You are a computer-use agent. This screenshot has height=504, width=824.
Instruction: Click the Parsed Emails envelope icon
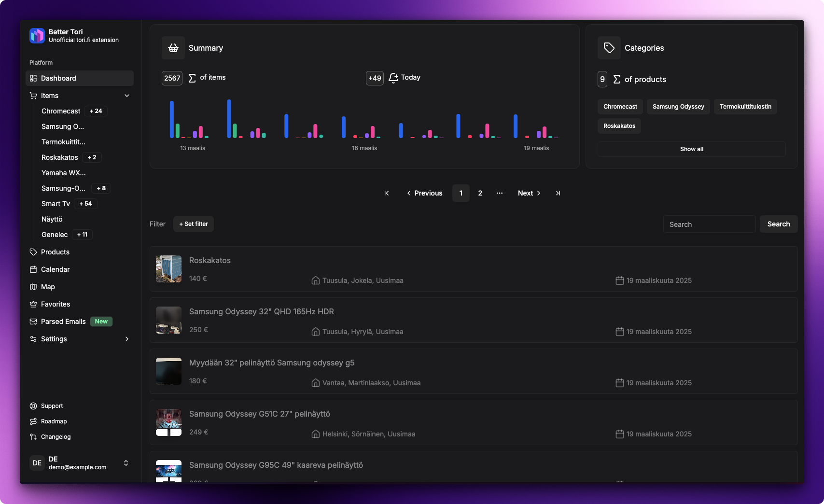(33, 322)
